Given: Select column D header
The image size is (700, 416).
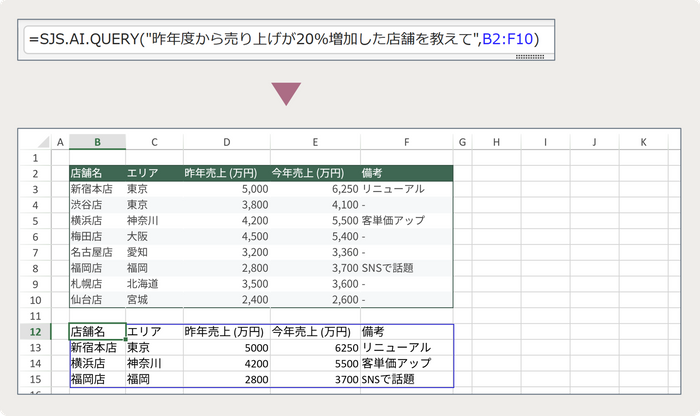Looking at the screenshot, I should click(226, 142).
